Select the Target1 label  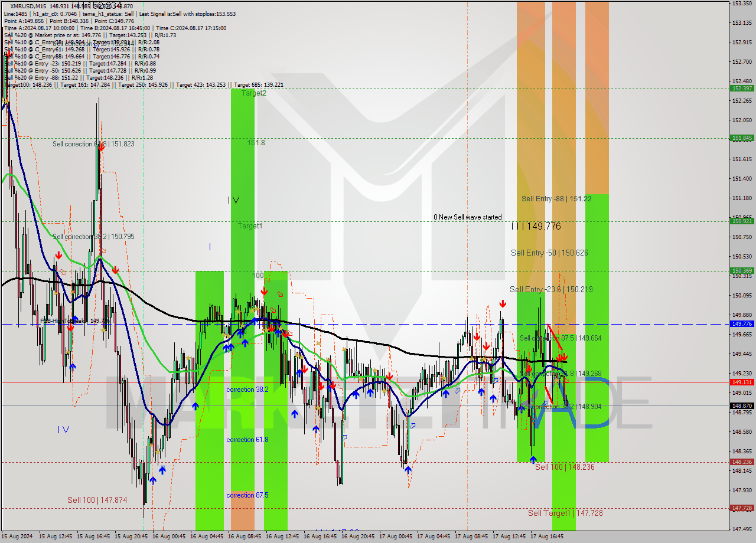(x=250, y=226)
